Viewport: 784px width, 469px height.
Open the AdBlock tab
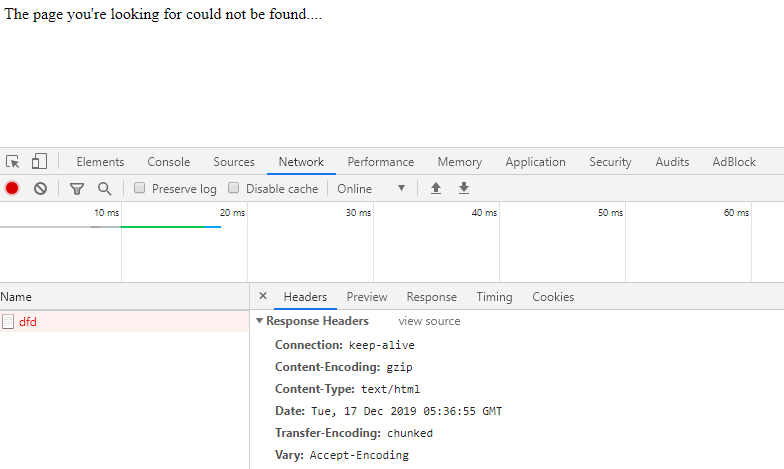coord(734,162)
